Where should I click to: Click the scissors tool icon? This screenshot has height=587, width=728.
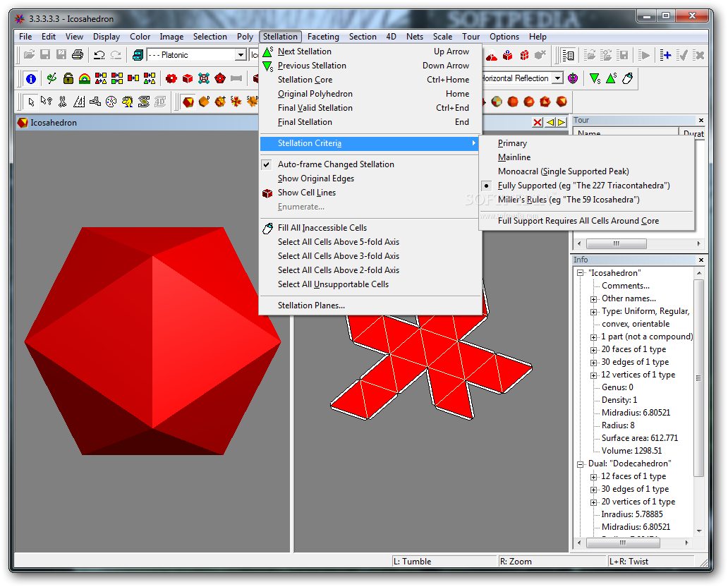63,102
